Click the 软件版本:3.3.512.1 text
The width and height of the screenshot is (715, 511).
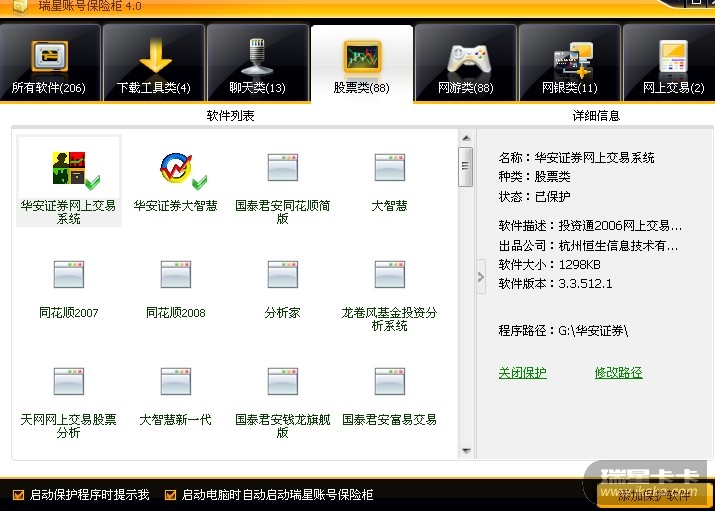(x=555, y=284)
